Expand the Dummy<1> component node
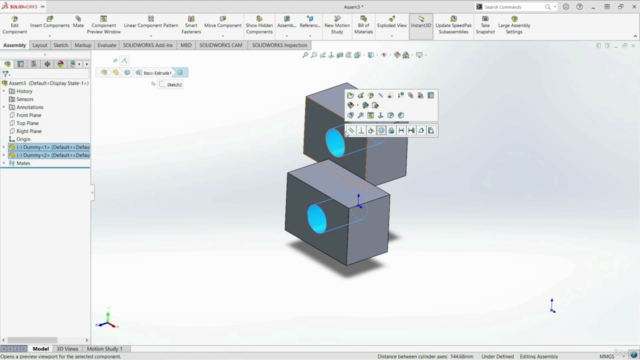The width and height of the screenshot is (640, 360). click(x=4, y=147)
